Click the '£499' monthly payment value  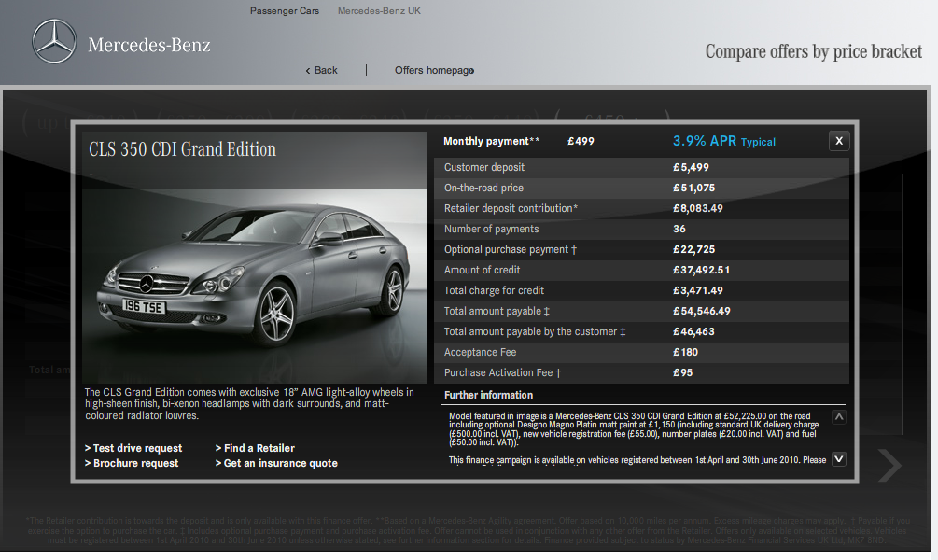(581, 141)
